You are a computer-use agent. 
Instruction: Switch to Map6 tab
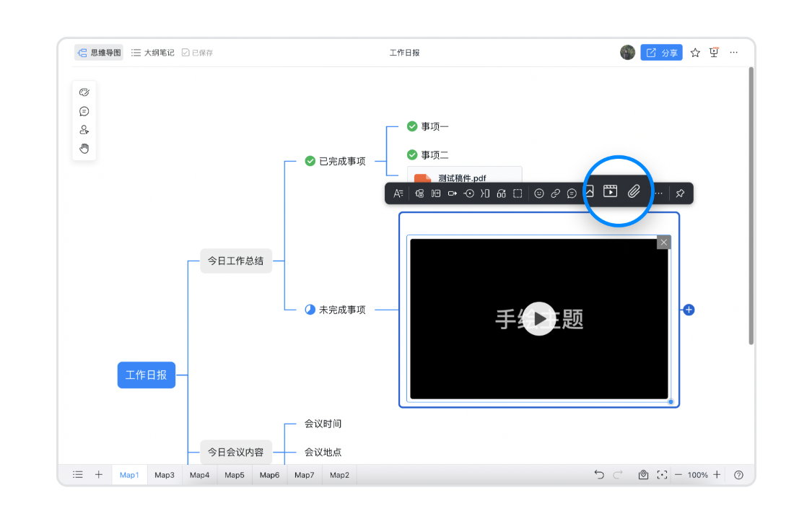click(269, 475)
